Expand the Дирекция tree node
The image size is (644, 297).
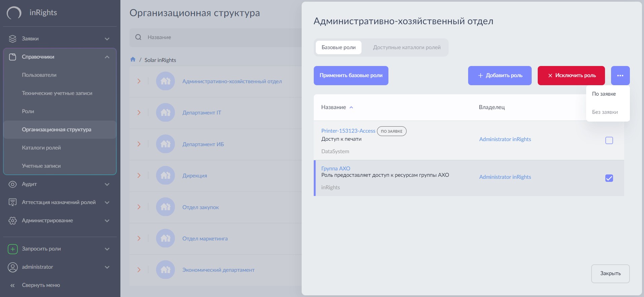click(x=139, y=175)
